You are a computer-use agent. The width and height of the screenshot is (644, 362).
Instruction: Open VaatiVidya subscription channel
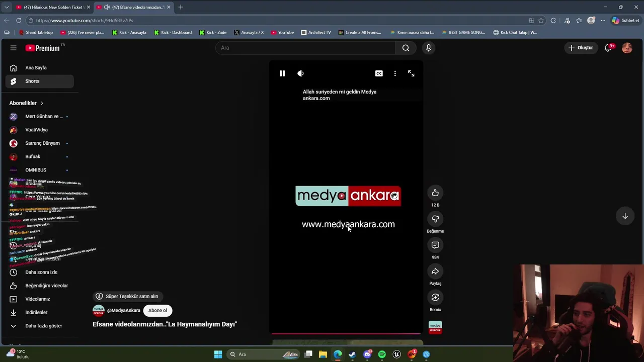(x=39, y=130)
